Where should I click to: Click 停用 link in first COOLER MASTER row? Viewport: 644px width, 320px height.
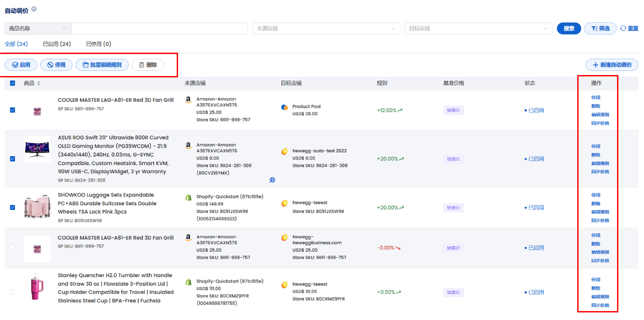point(596,97)
